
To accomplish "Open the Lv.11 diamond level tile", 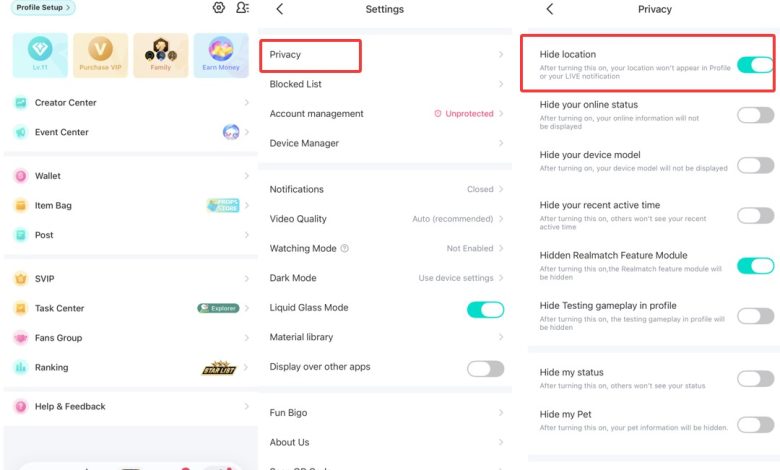I will [x=40, y=55].
